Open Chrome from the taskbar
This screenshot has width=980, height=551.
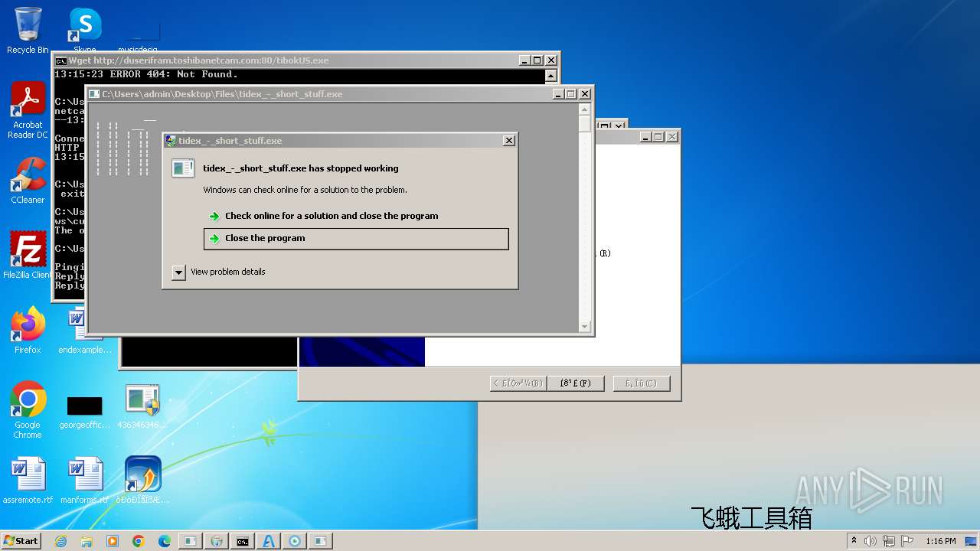click(x=139, y=541)
